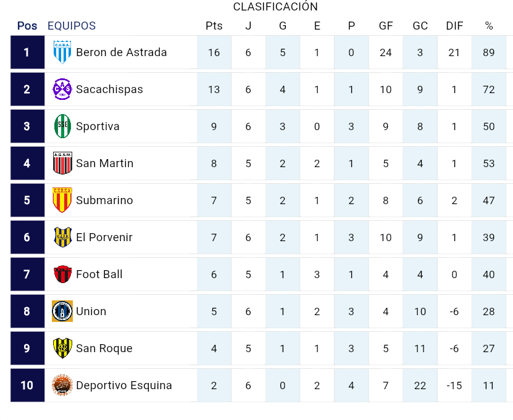Sort table by the Pos column header
513x420 pixels.
pyautogui.click(x=27, y=26)
